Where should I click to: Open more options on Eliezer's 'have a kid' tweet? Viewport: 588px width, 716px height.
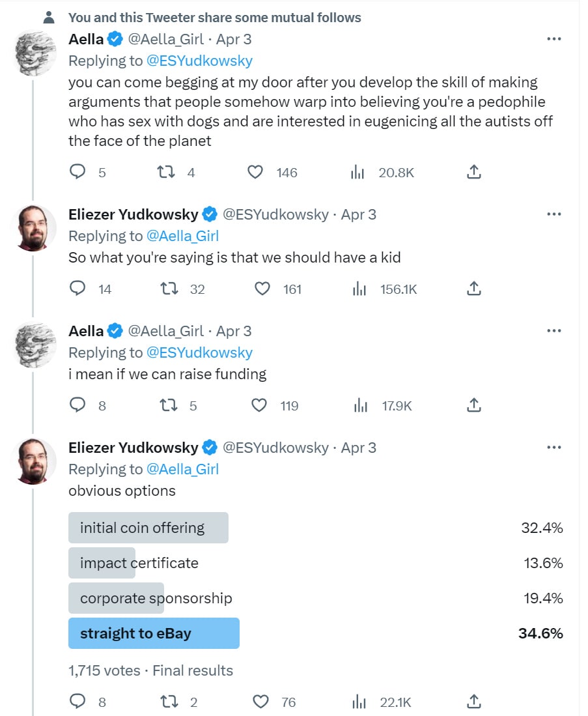(x=554, y=214)
